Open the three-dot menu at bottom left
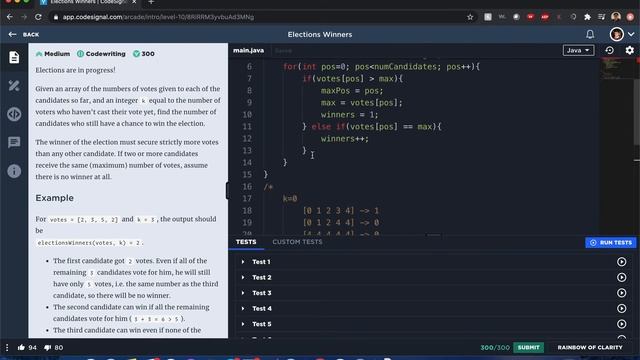This screenshot has width=640, height=360. click(x=7, y=347)
